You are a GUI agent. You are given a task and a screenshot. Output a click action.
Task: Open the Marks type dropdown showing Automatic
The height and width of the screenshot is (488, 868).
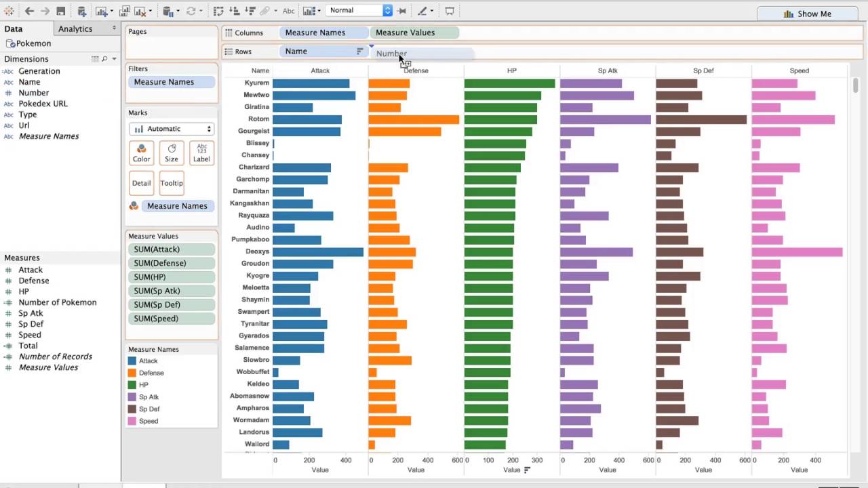tap(172, 129)
